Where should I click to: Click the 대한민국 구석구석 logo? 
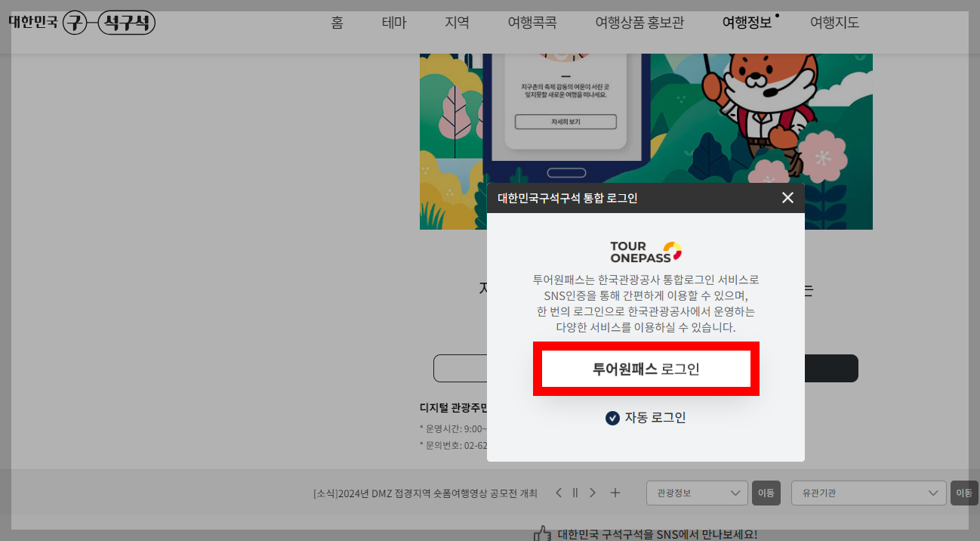(x=82, y=23)
